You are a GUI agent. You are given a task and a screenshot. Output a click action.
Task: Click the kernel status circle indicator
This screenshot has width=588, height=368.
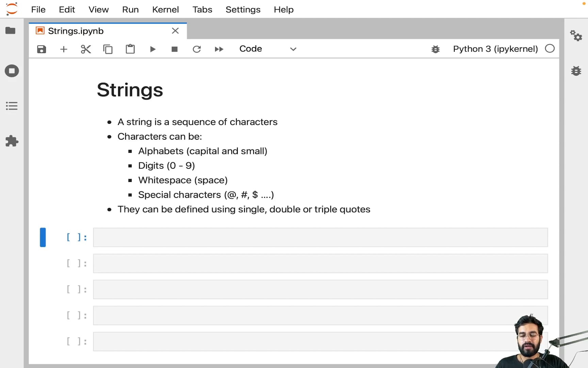pyautogui.click(x=550, y=49)
